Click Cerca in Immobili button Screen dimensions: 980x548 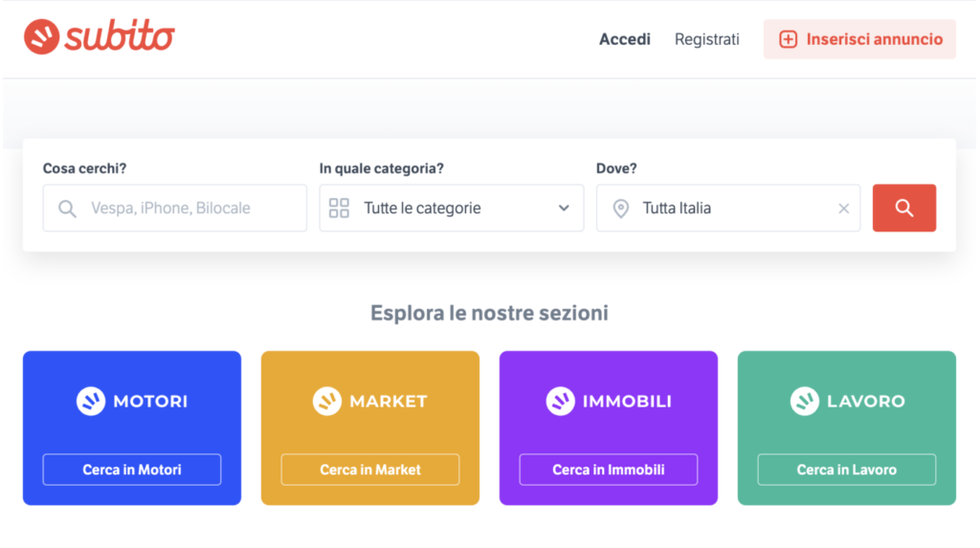coord(608,470)
